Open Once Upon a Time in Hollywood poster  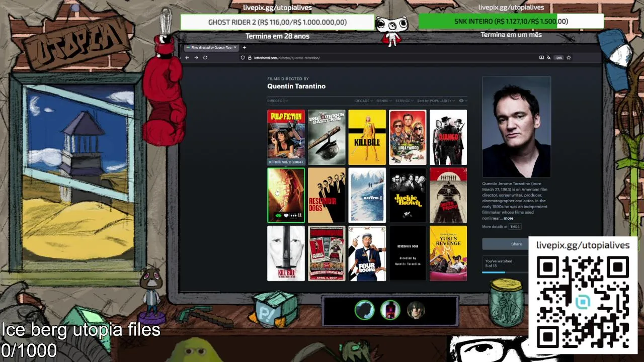click(x=408, y=137)
